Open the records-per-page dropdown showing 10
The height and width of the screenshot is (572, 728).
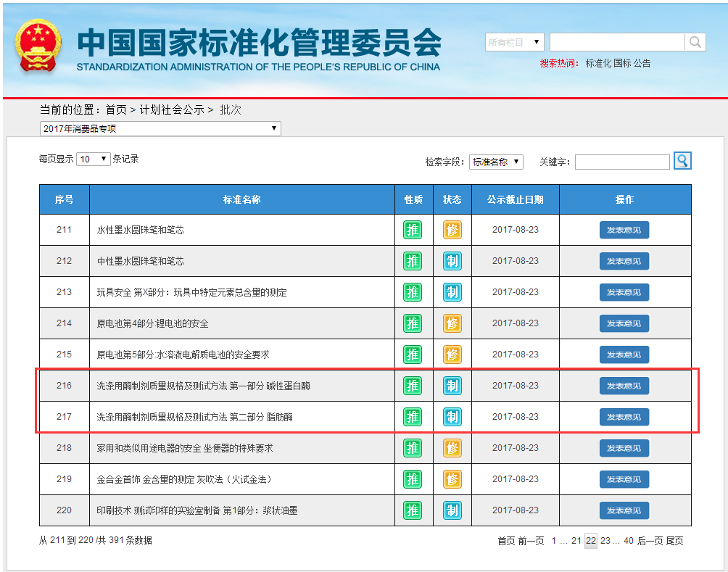coord(93,159)
